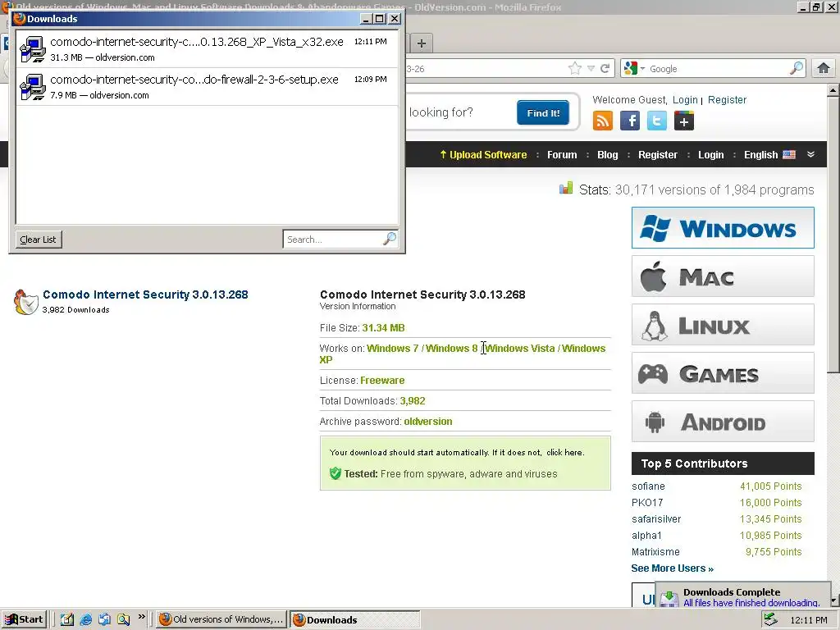Open the Twitter icon on OldVersion
Screen dimensions: 840x630
[657, 121]
